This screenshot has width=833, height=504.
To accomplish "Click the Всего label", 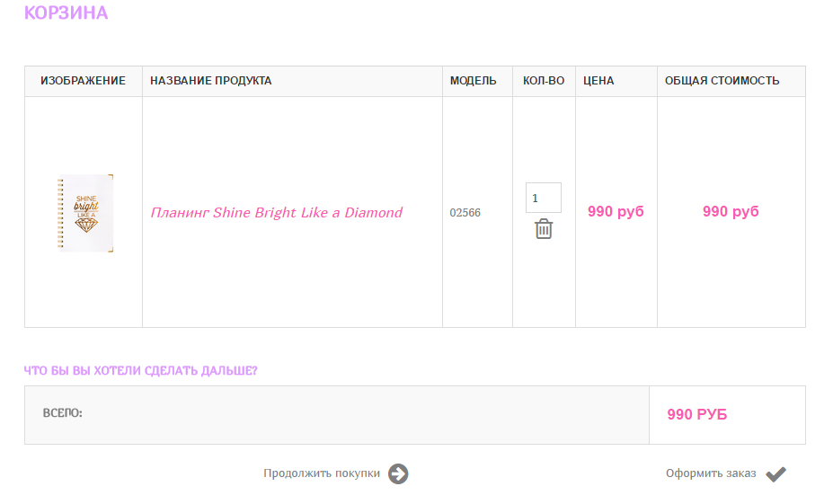I will click(x=62, y=413).
